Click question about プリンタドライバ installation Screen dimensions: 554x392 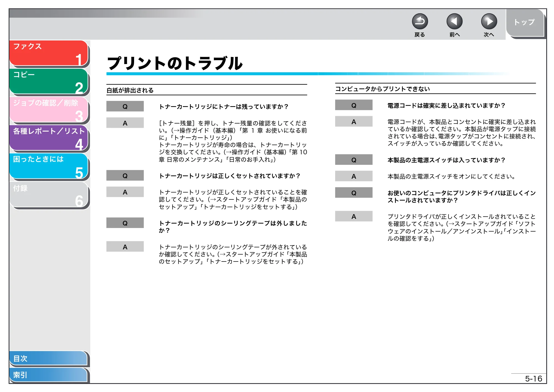461,196
